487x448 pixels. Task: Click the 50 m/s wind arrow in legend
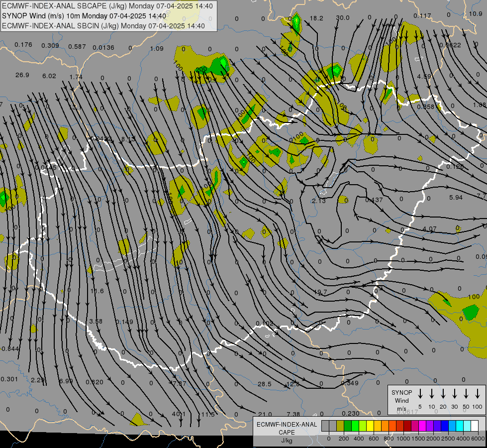tap(466, 393)
